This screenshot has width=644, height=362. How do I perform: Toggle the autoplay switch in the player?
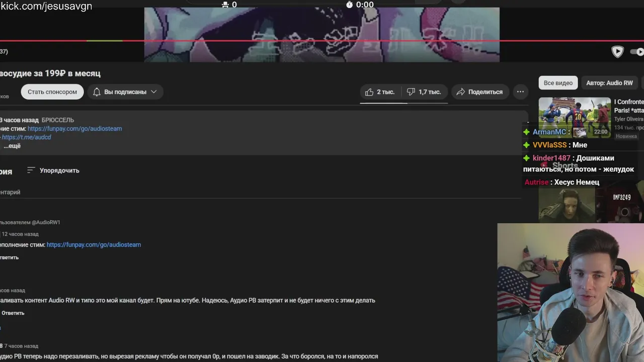coord(638,51)
